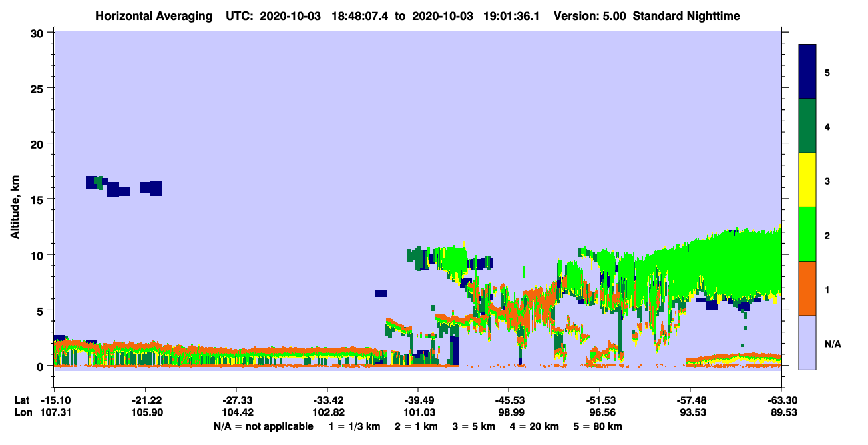868x445 pixels.
Task: Click the "Lon" axis row label
Action: tap(22, 413)
